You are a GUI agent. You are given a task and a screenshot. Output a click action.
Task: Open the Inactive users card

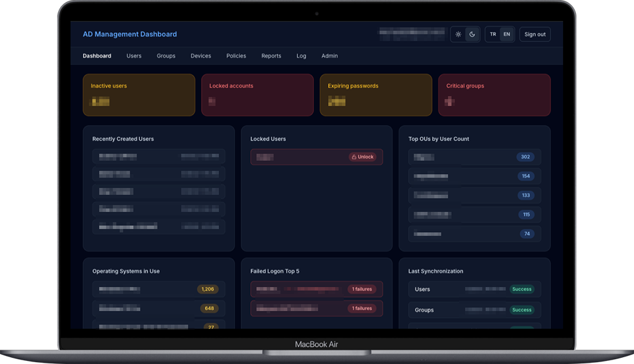139,95
